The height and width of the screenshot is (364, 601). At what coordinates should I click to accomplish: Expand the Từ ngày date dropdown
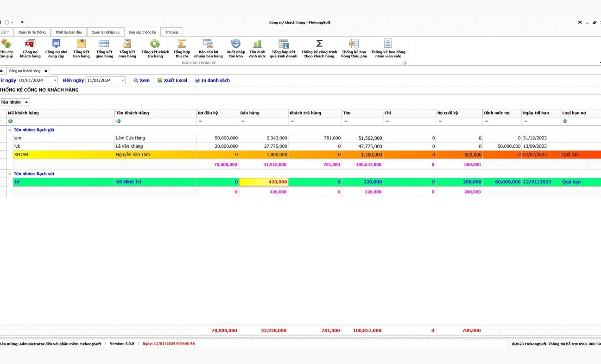pyautogui.click(x=55, y=81)
